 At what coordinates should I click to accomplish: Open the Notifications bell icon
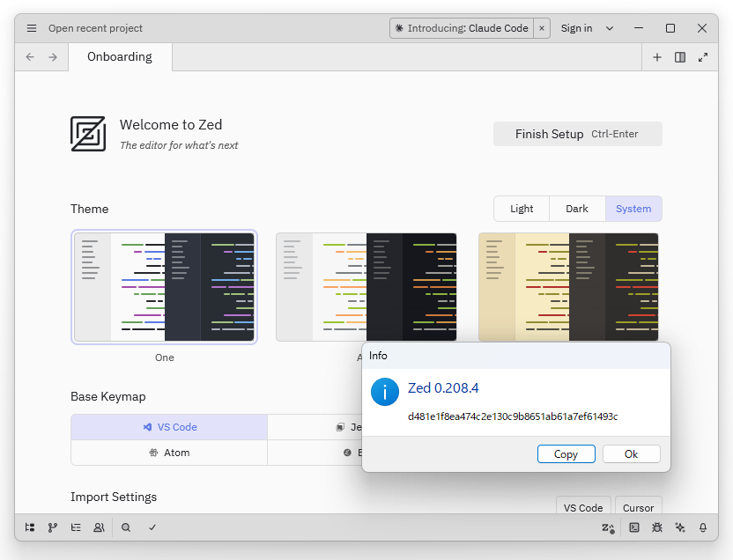coord(702,527)
